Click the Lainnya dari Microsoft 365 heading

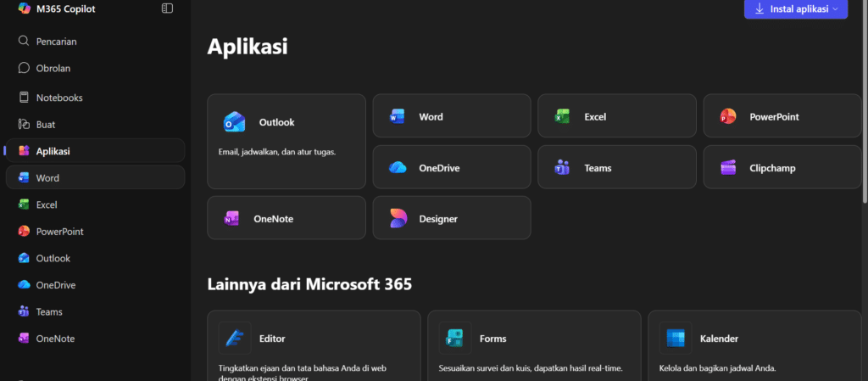pos(309,284)
